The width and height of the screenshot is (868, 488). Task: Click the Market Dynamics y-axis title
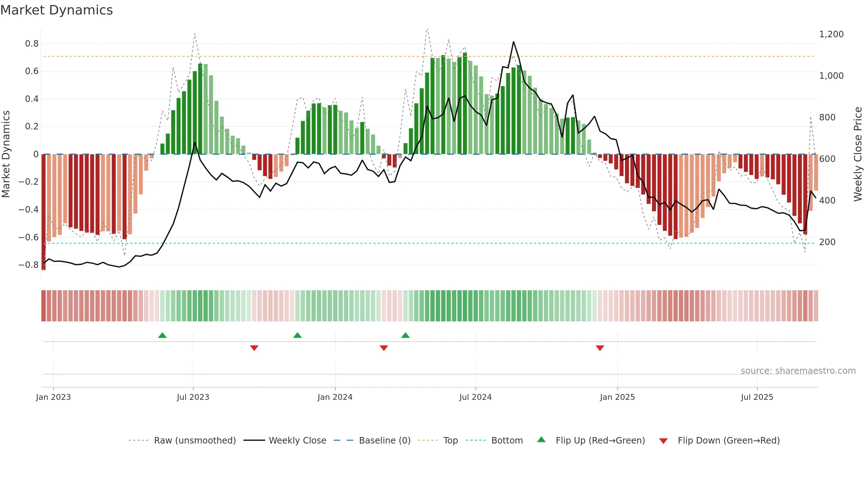(x=6, y=154)
